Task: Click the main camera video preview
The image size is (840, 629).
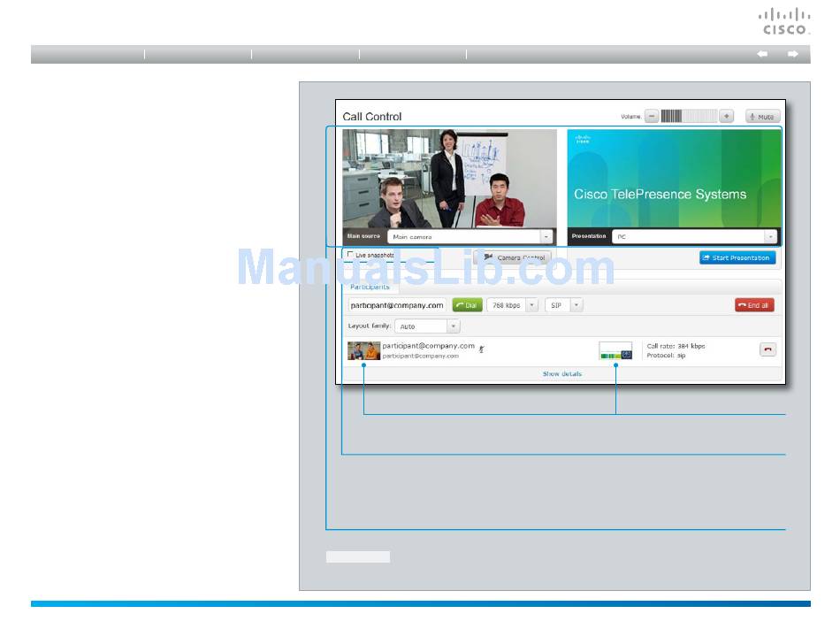Action: coord(449,179)
